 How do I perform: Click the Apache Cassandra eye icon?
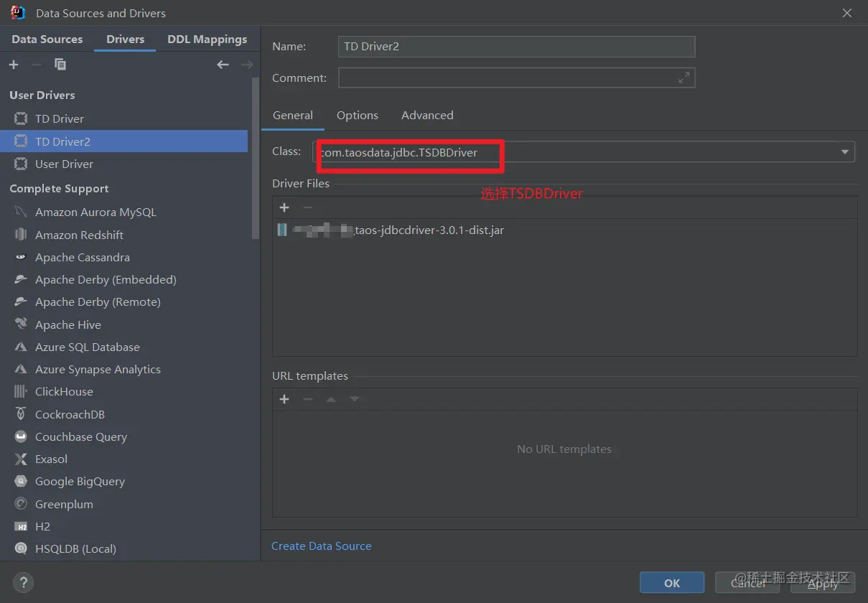click(x=21, y=257)
